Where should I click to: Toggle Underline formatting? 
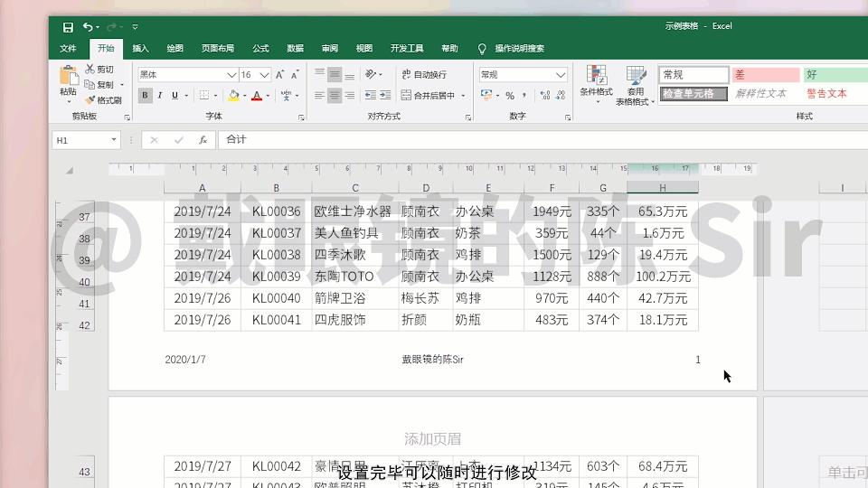175,95
